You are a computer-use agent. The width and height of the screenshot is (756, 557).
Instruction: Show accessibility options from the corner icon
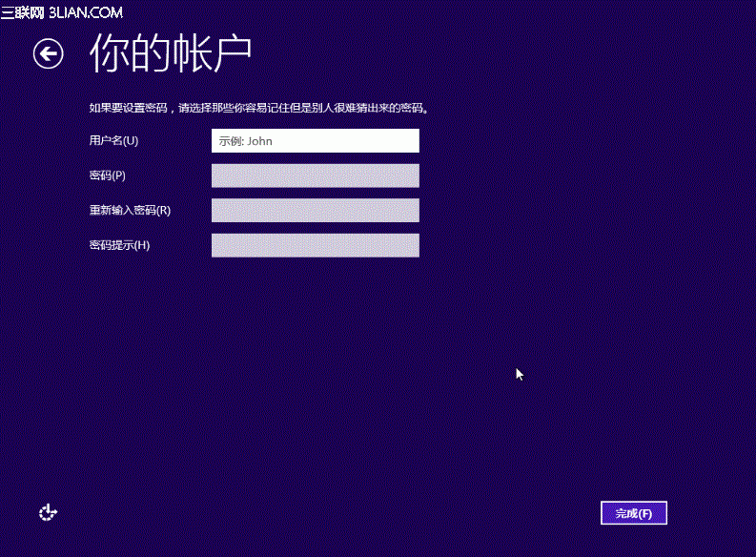pos(48,513)
